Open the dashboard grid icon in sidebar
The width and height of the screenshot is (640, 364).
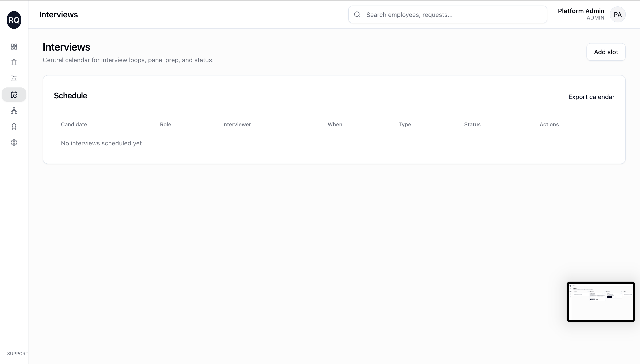[14, 47]
